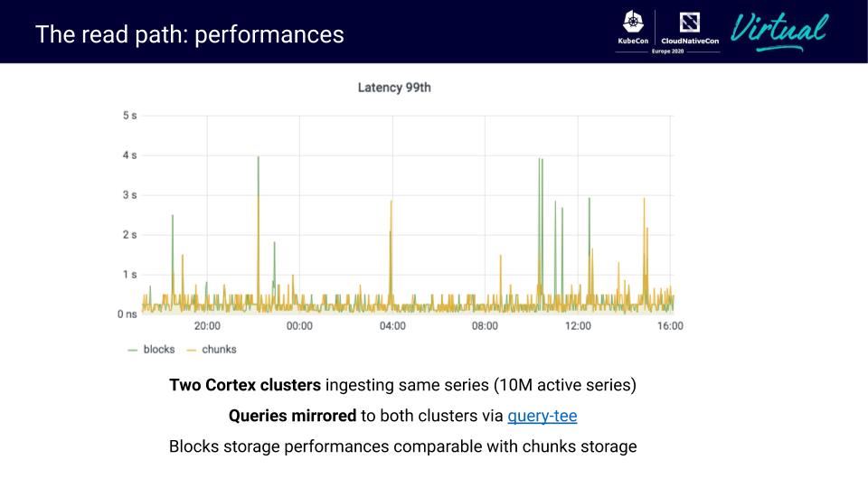Click the 16:00 time axis label
This screenshot has width=868, height=488.
pyautogui.click(x=670, y=326)
